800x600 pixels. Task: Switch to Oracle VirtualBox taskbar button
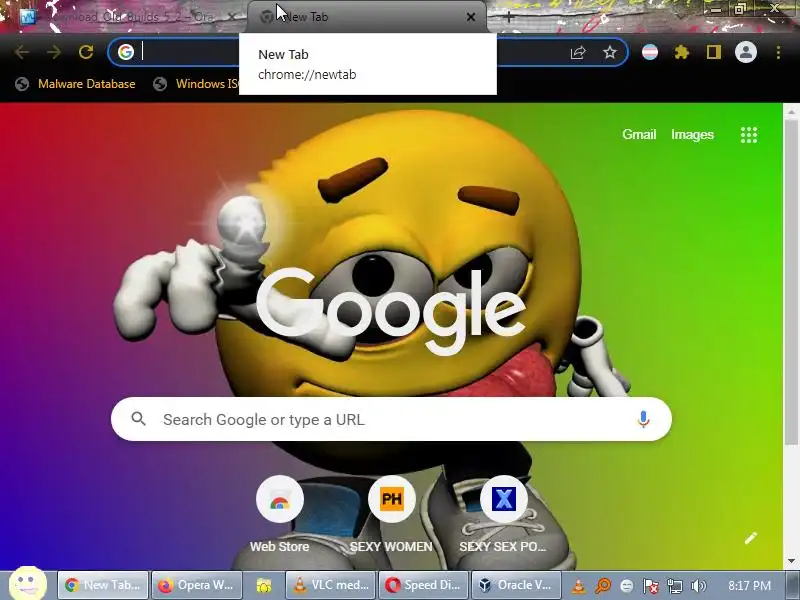click(516, 585)
